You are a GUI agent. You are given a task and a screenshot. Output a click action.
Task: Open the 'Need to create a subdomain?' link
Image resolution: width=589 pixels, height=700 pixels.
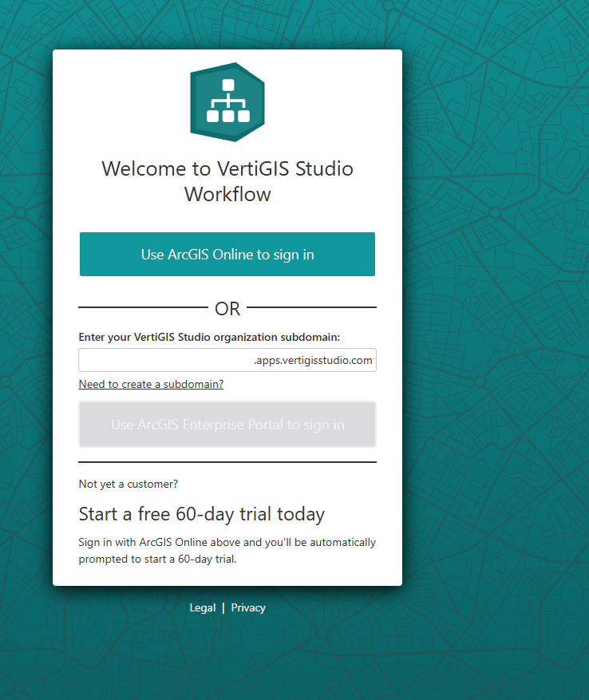(151, 384)
